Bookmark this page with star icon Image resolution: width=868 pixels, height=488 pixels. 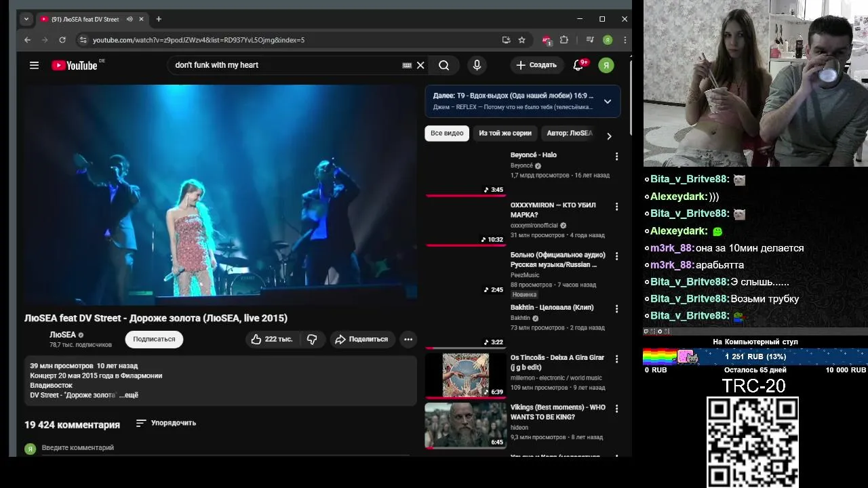tap(521, 40)
